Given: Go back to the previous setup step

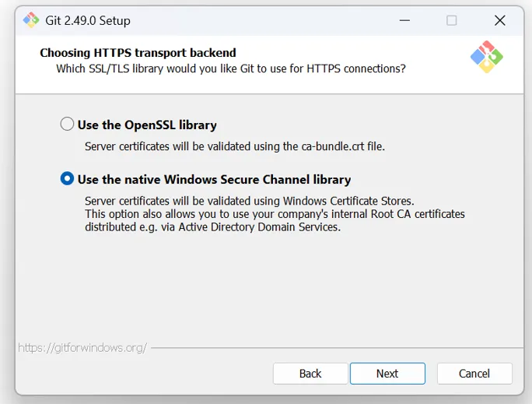Looking at the screenshot, I should [310, 374].
